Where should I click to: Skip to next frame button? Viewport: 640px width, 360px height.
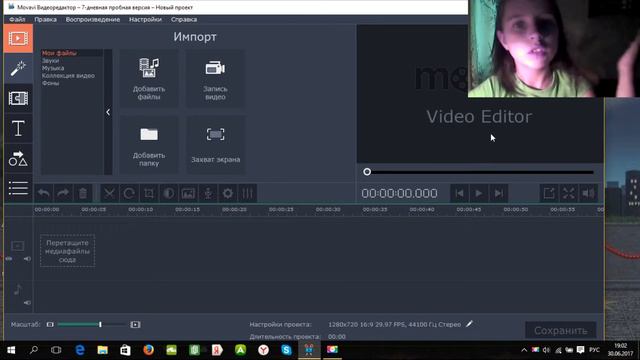click(498, 193)
